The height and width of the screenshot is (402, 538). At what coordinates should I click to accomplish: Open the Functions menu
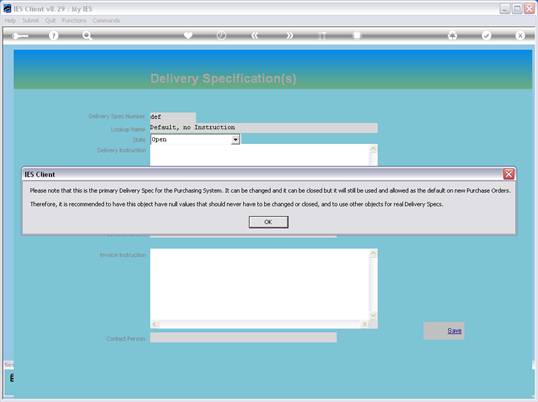74,21
